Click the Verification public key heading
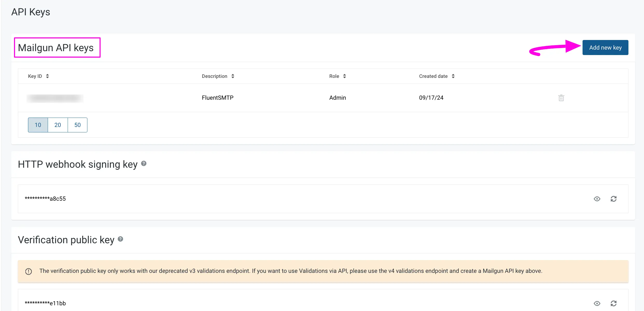Screen dimensions: 644x311 coord(66,240)
